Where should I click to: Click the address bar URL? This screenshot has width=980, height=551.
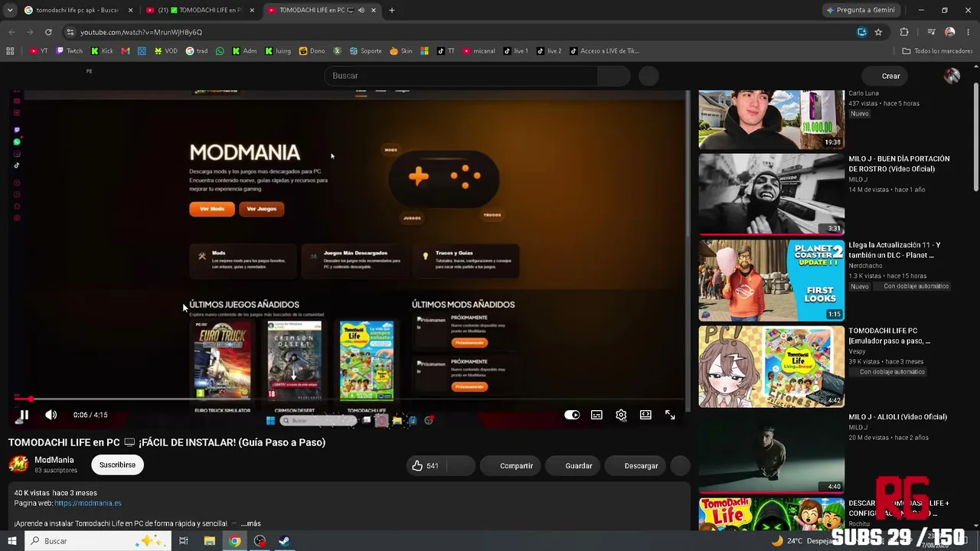tap(142, 32)
